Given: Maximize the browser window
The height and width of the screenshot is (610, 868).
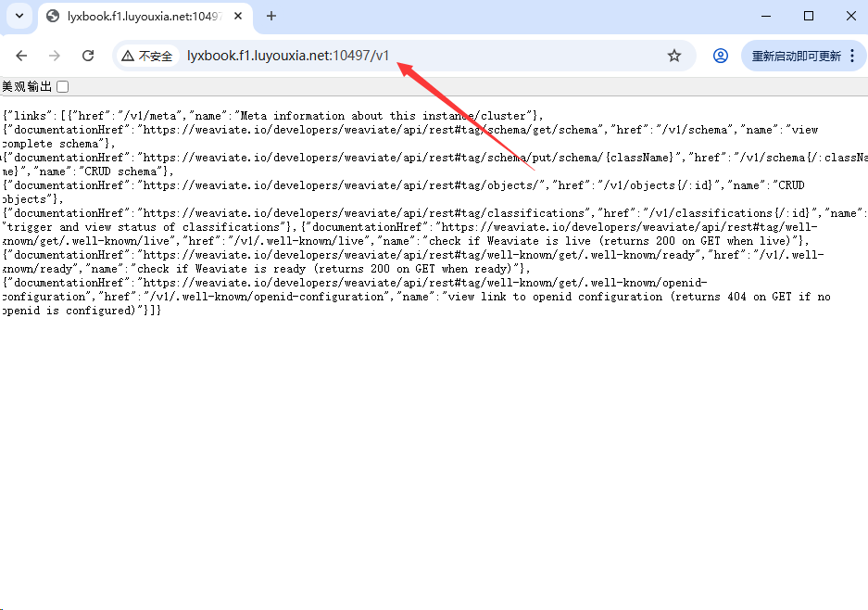Looking at the screenshot, I should (x=808, y=16).
